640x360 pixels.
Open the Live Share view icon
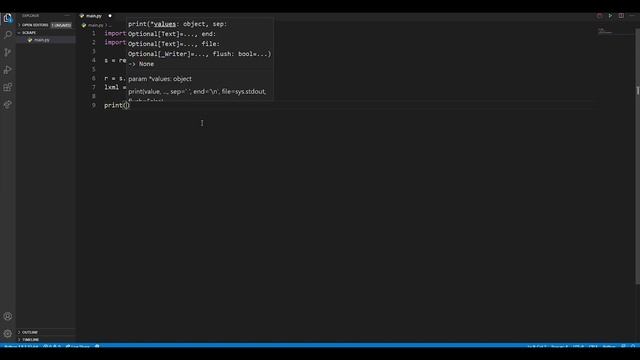[x=8, y=105]
